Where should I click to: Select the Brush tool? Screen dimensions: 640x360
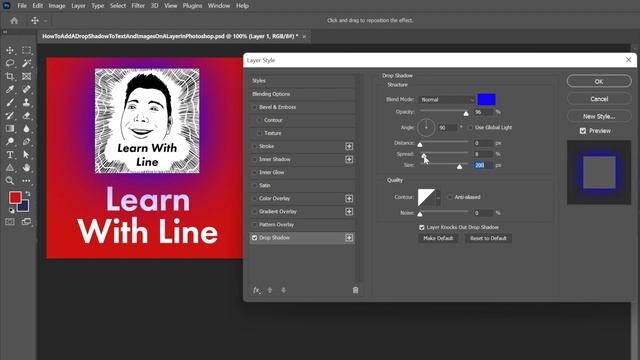coord(10,102)
